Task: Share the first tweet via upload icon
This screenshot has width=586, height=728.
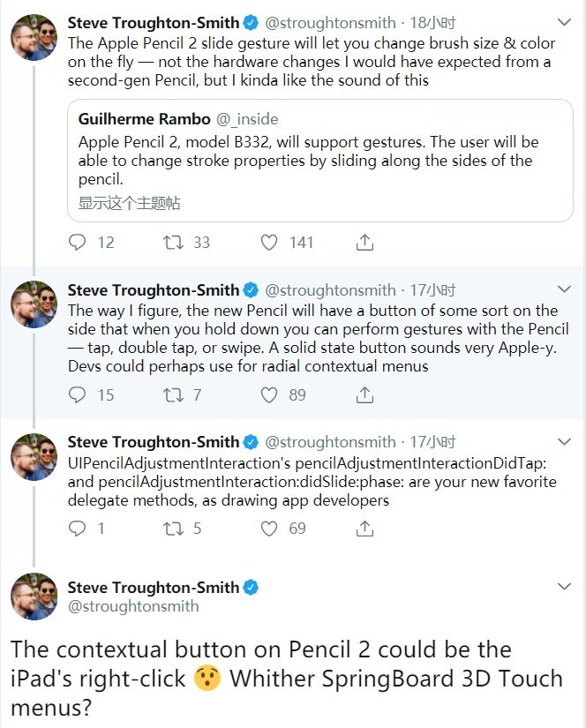Action: [x=364, y=242]
